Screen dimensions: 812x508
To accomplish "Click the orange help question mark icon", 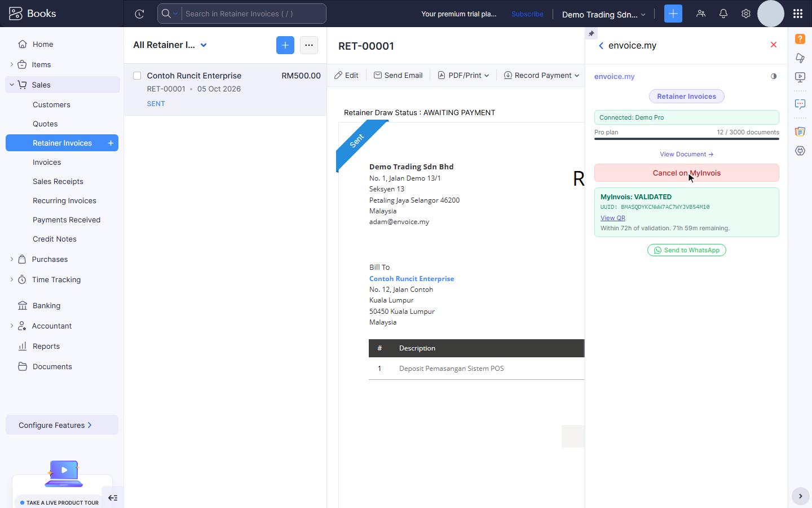I will click(x=800, y=39).
